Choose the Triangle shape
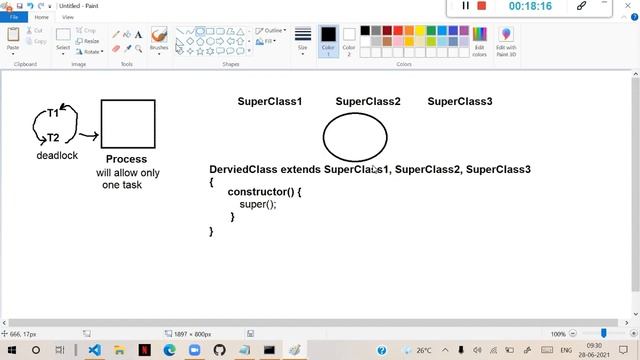This screenshot has height=360, width=640. [x=240, y=31]
